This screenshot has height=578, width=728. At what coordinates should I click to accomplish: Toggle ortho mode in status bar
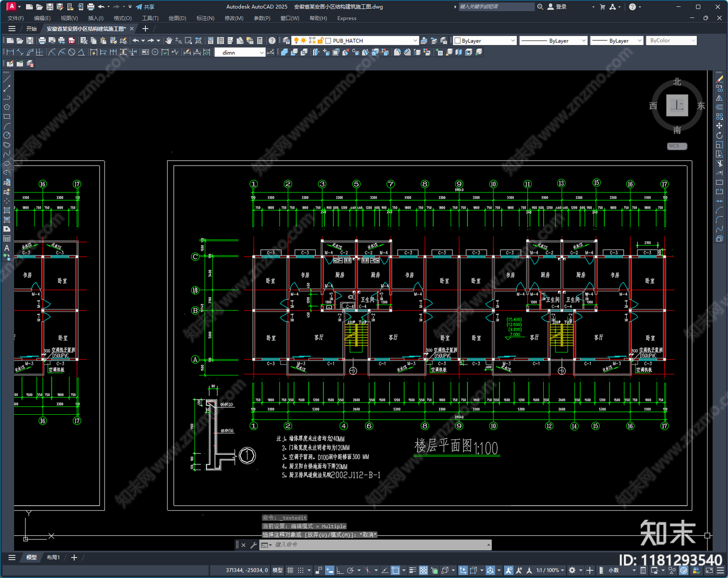tap(340, 570)
